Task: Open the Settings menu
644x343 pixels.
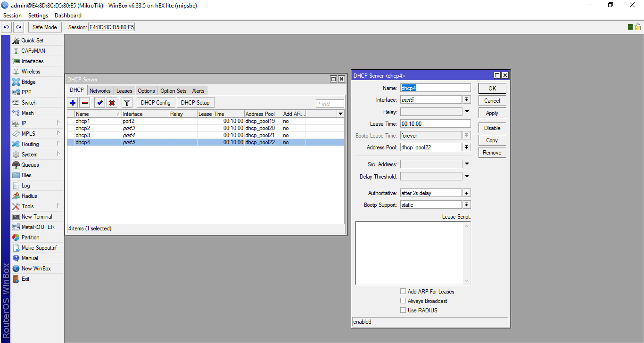Action: click(x=38, y=16)
